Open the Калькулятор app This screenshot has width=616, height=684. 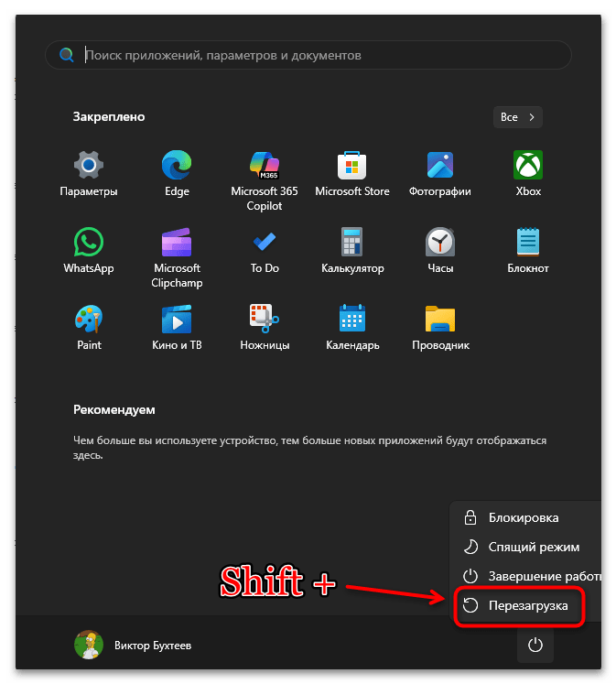[352, 250]
